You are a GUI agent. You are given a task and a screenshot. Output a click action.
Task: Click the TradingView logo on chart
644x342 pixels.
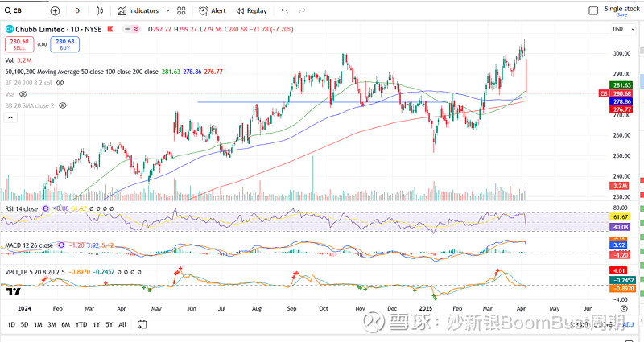coord(13,291)
